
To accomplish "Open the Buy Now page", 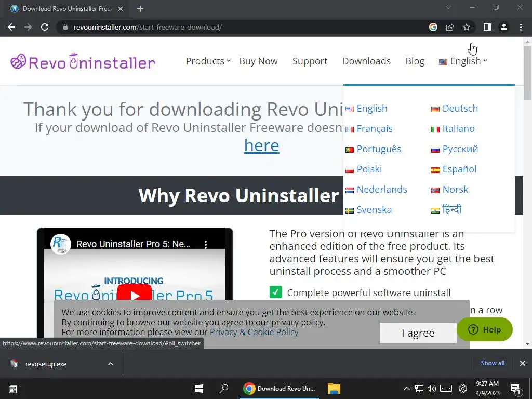I will (259, 61).
